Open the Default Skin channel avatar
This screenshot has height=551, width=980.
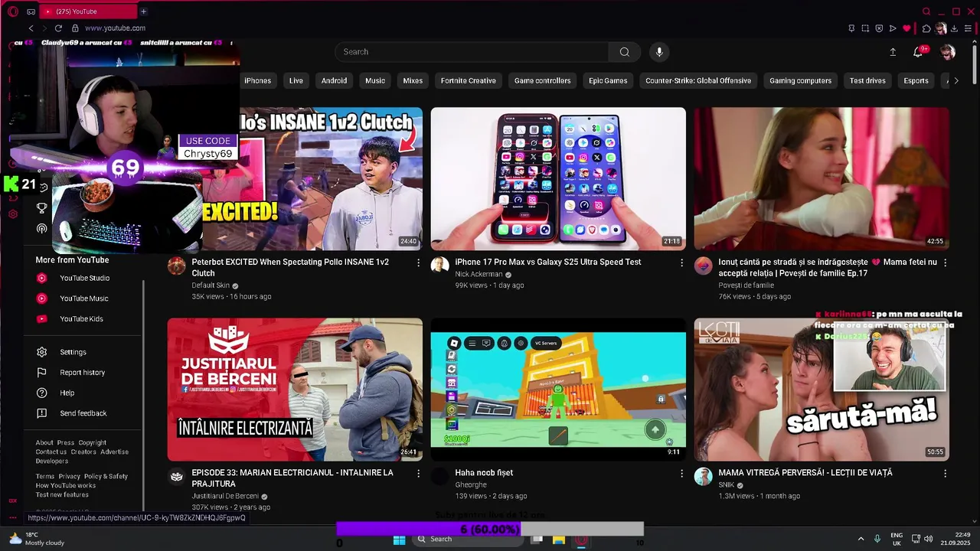click(177, 266)
